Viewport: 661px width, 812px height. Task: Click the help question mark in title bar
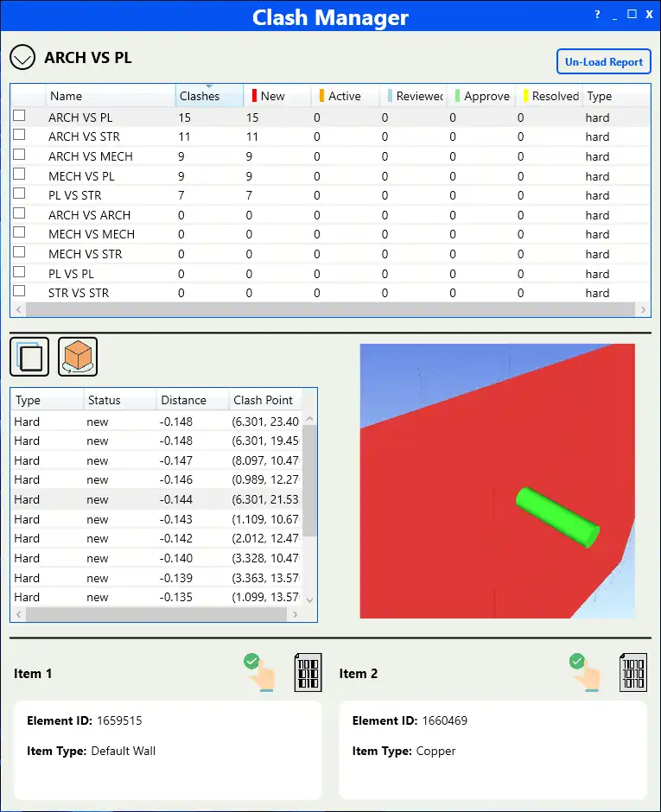click(x=597, y=16)
